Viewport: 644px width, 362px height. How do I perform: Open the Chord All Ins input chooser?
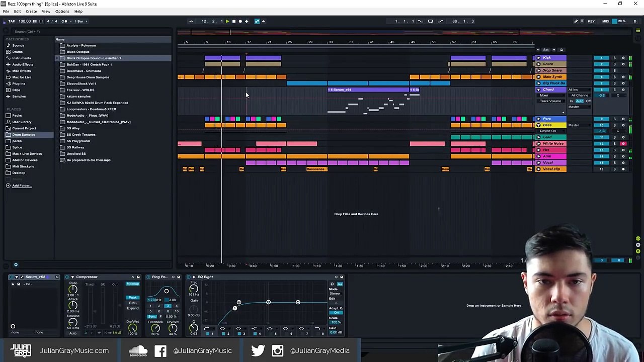coord(579,90)
